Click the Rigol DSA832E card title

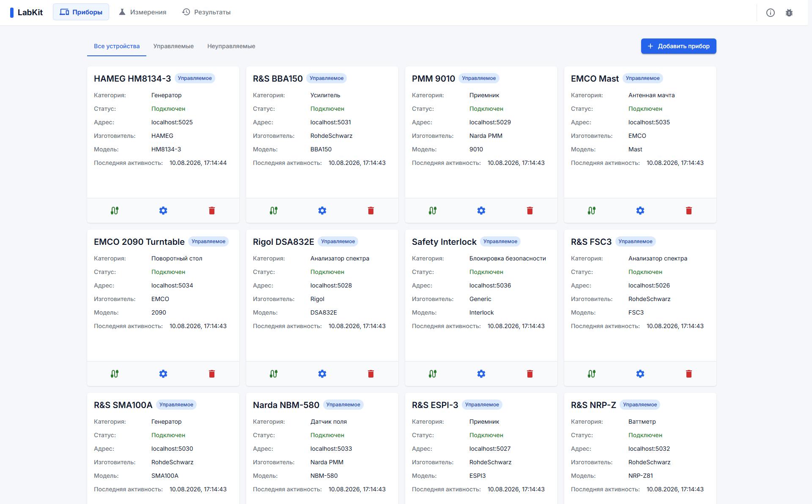point(283,242)
